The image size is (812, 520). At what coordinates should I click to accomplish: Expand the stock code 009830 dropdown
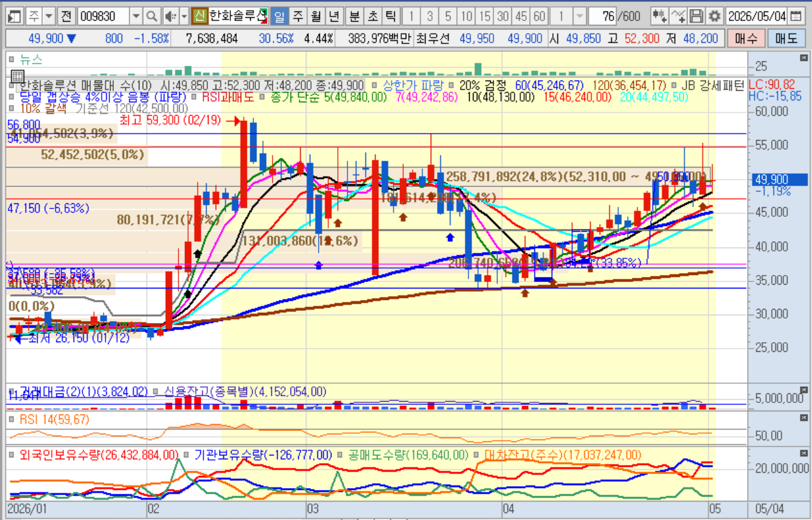point(136,16)
